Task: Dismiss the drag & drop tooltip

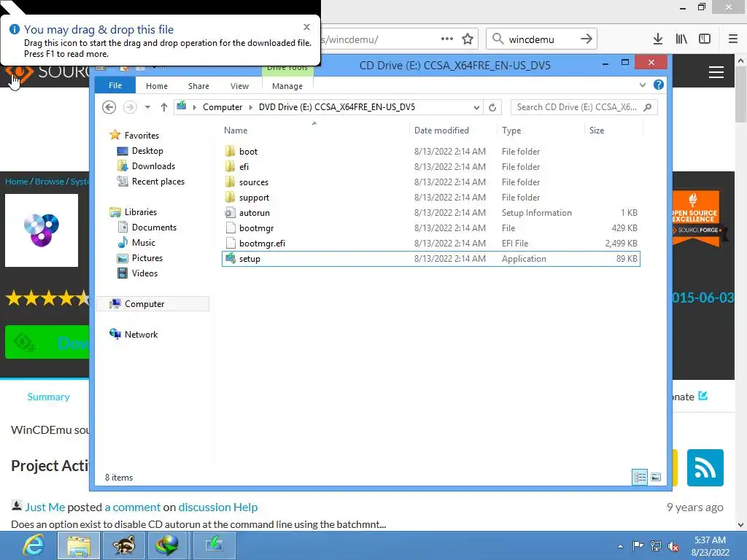Action: click(x=307, y=27)
